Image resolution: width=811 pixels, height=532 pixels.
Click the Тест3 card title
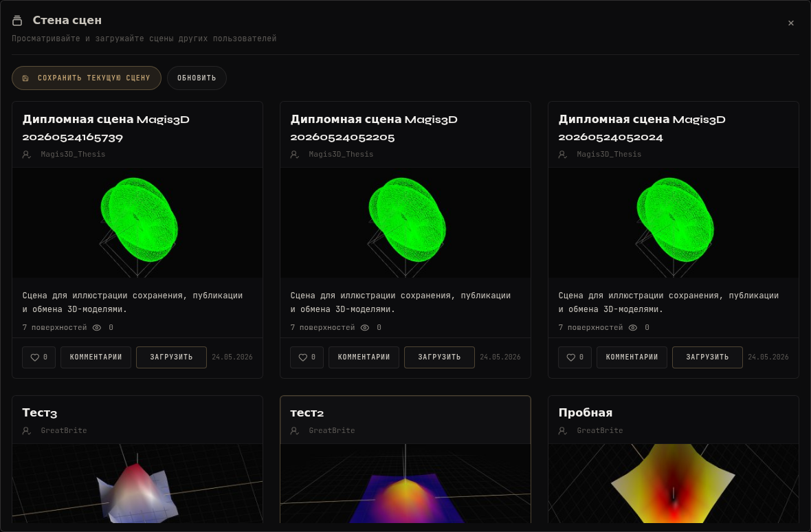pyautogui.click(x=40, y=412)
